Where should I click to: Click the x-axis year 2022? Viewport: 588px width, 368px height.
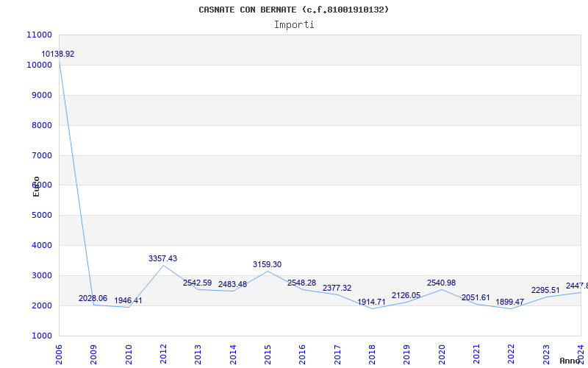(511, 355)
